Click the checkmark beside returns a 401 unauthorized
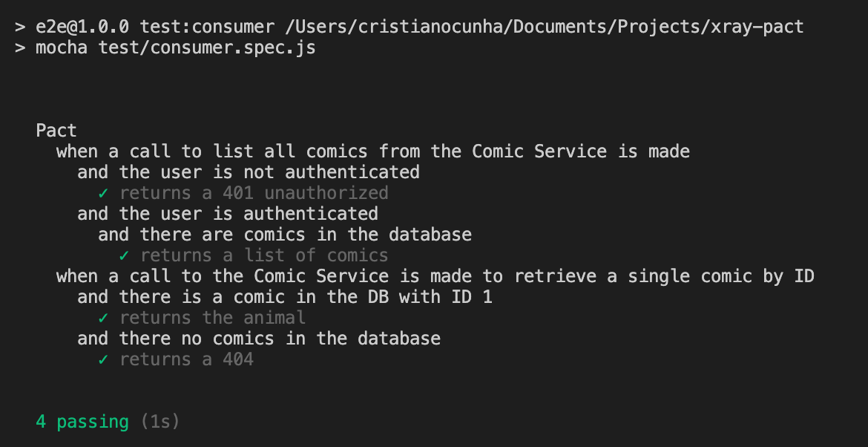The height and width of the screenshot is (447, 868). point(103,193)
